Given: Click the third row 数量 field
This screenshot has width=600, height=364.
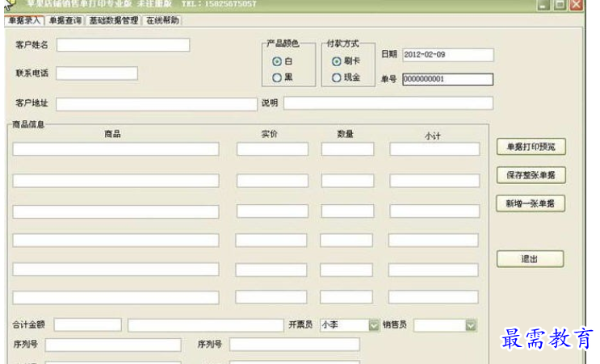Looking at the screenshot, I should point(348,211).
